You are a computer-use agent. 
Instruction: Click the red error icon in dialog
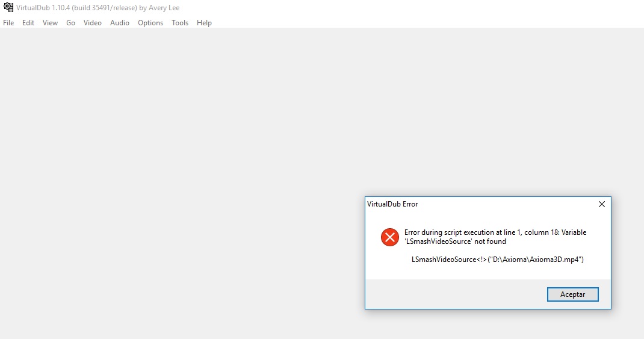tap(390, 237)
